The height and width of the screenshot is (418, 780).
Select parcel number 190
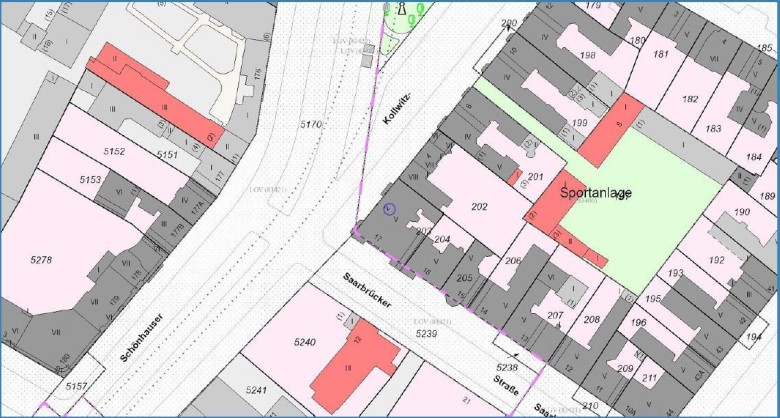(741, 213)
